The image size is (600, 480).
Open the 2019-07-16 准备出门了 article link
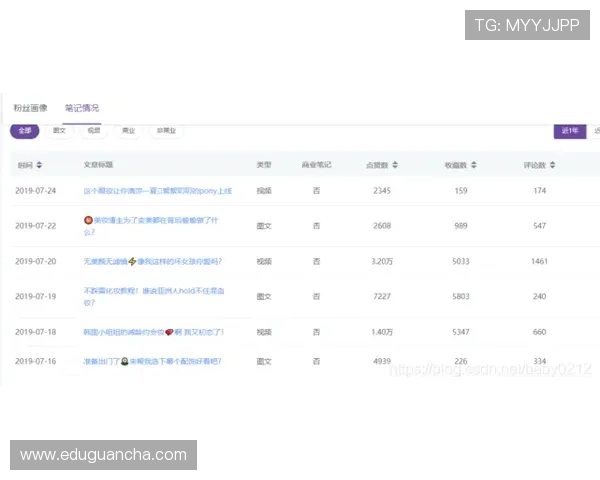152,361
